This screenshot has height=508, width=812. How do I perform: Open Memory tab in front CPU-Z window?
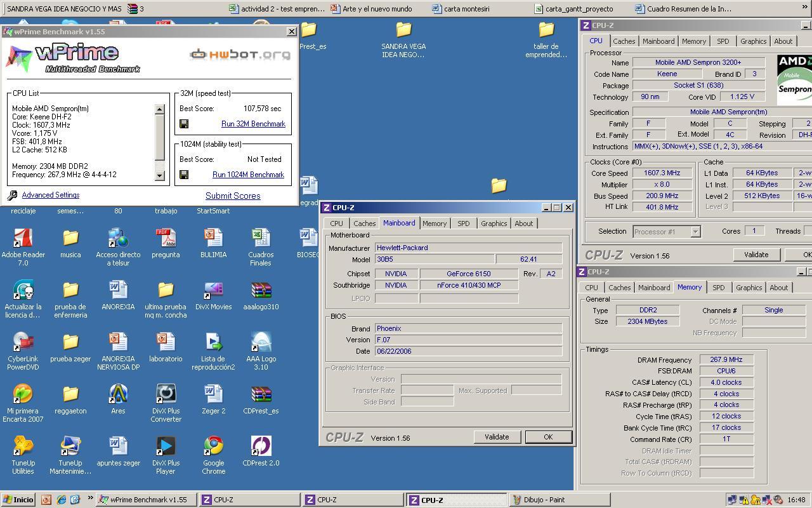(x=435, y=224)
